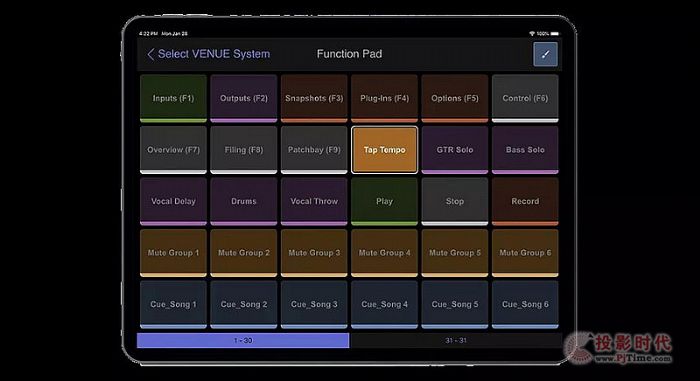Stop transport with the Stop pad

(454, 201)
